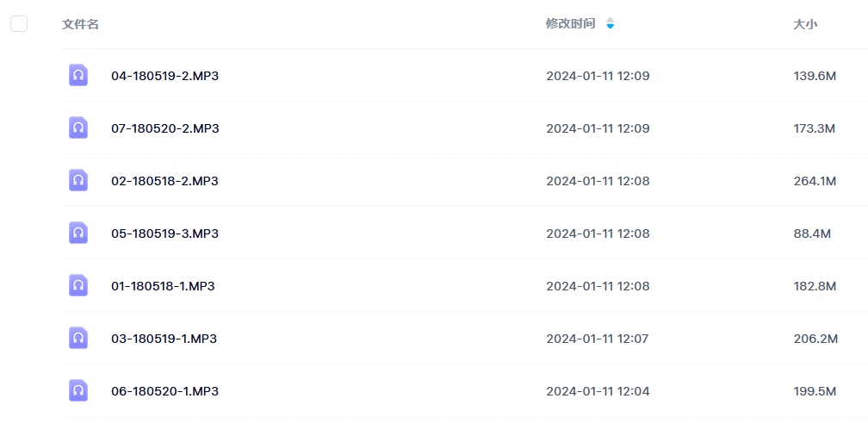
Task: Click the audio icon for 04-180519-2.MP3
Action: [78, 75]
